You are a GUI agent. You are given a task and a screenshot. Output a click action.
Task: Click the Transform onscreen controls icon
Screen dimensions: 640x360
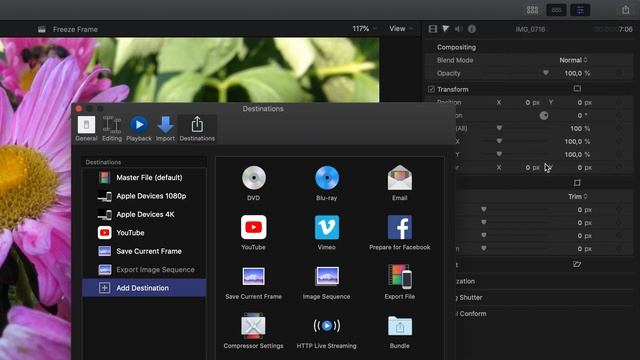577,89
